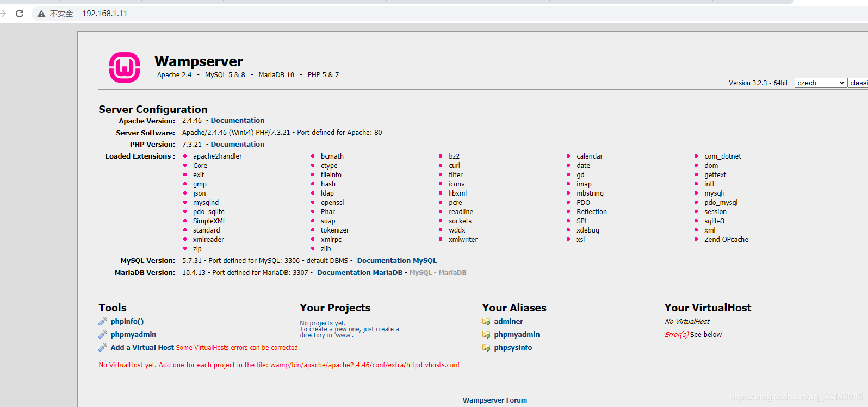
Task: Click the bz2 extension entry
Action: 454,156
